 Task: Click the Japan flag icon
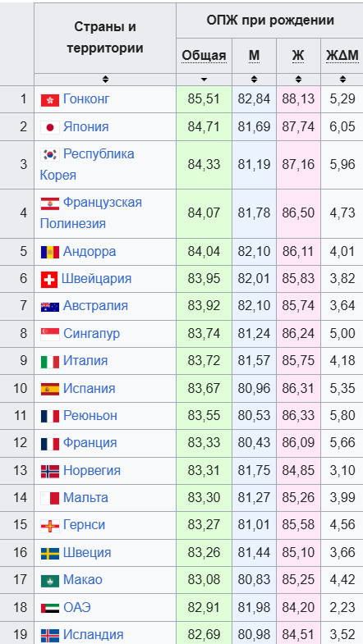[50, 127]
